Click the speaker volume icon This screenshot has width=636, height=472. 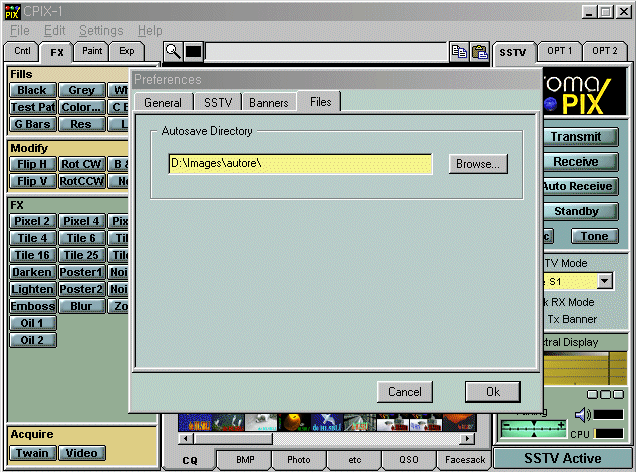pyautogui.click(x=583, y=414)
